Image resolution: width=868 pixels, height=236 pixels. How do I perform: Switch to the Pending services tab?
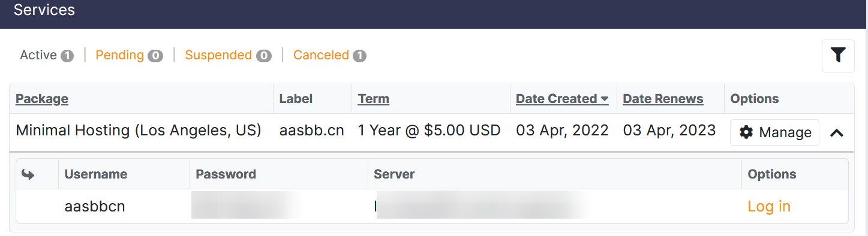click(x=120, y=55)
